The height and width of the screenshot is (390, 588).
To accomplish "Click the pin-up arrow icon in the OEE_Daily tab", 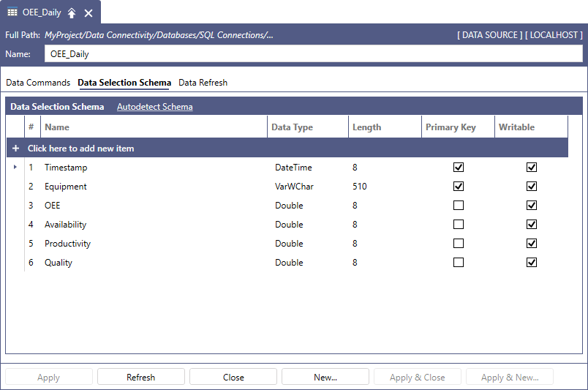I will pyautogui.click(x=72, y=13).
